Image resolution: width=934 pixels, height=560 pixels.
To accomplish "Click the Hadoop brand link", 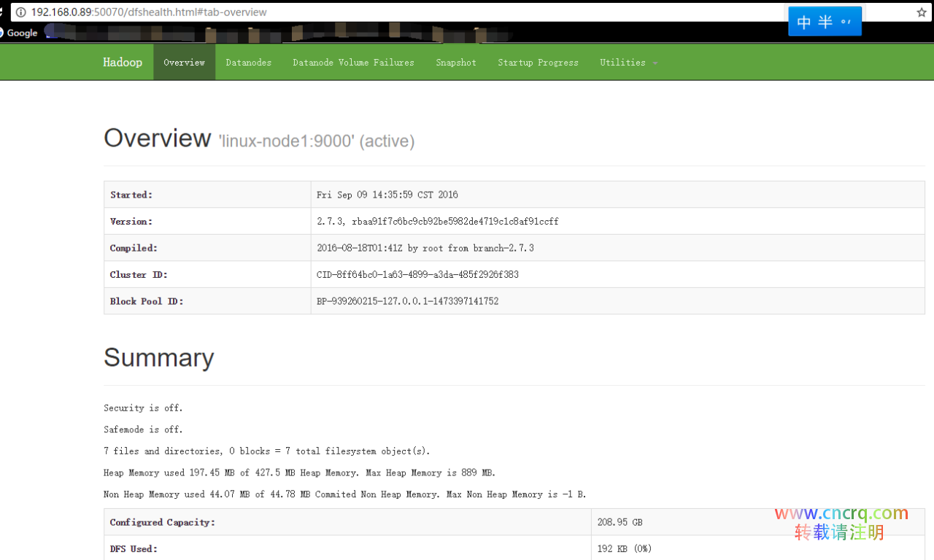I will 123,63.
